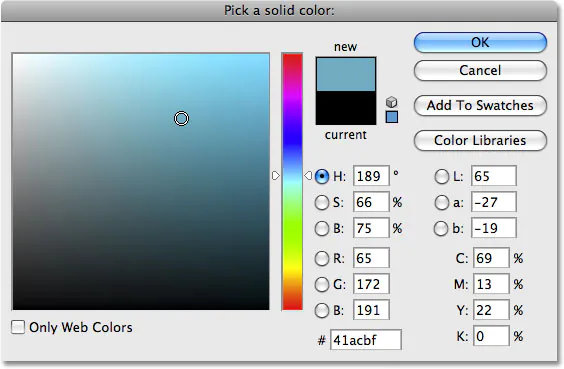Select the G green radio button
This screenshot has width=564, height=369.
[322, 284]
